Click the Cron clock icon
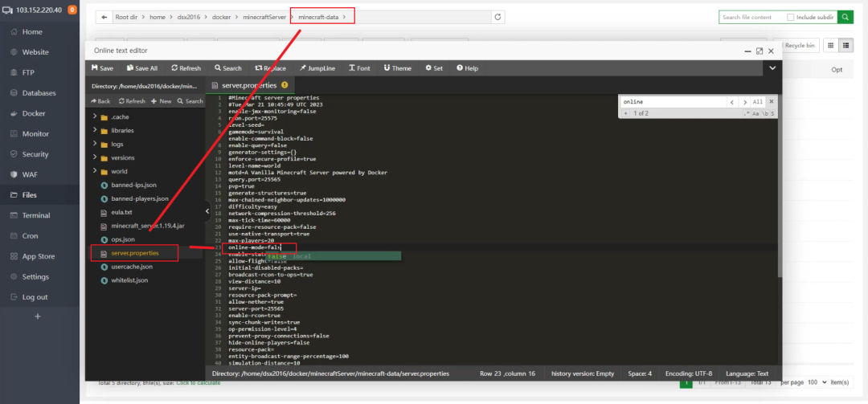The height and width of the screenshot is (404, 868). (x=14, y=236)
